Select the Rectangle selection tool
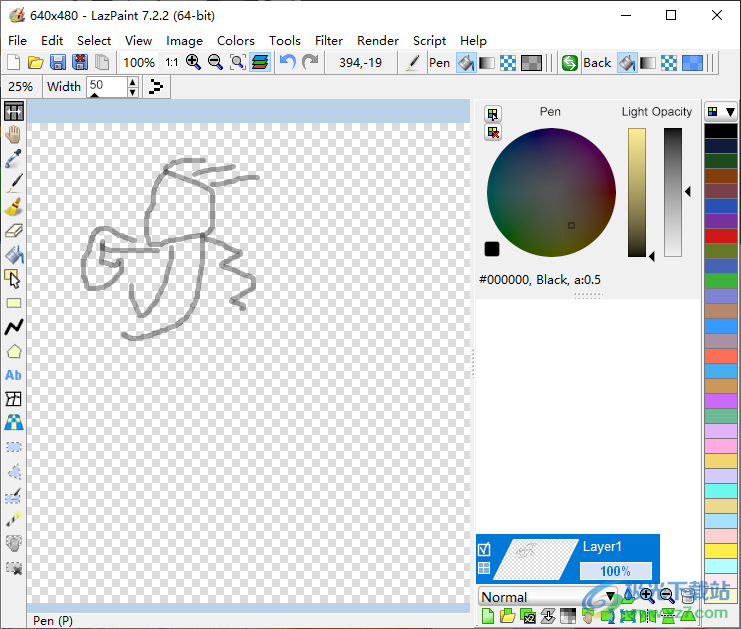This screenshot has width=741, height=629. click(14, 447)
